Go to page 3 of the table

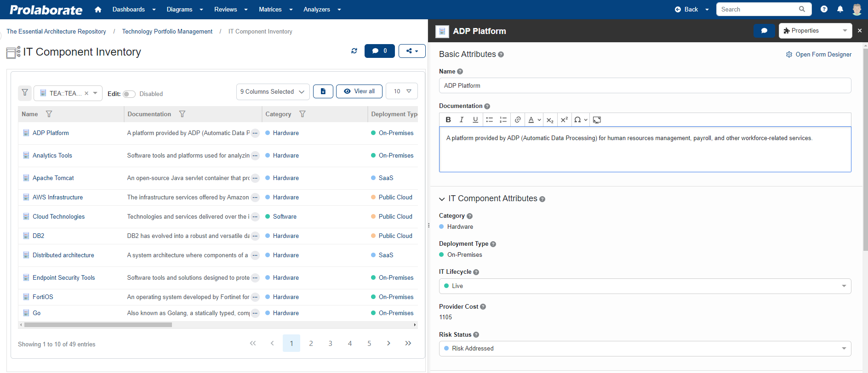tap(330, 343)
